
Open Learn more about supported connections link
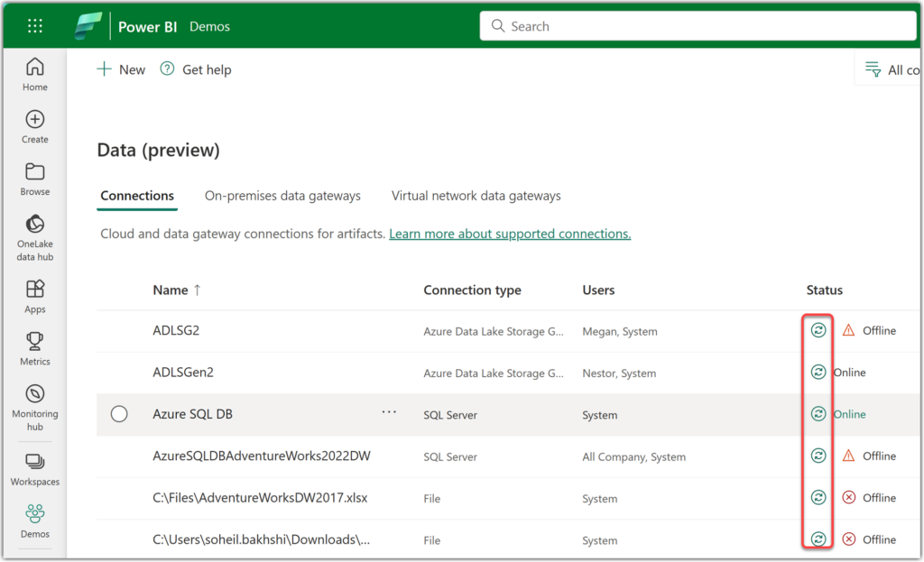click(x=510, y=234)
